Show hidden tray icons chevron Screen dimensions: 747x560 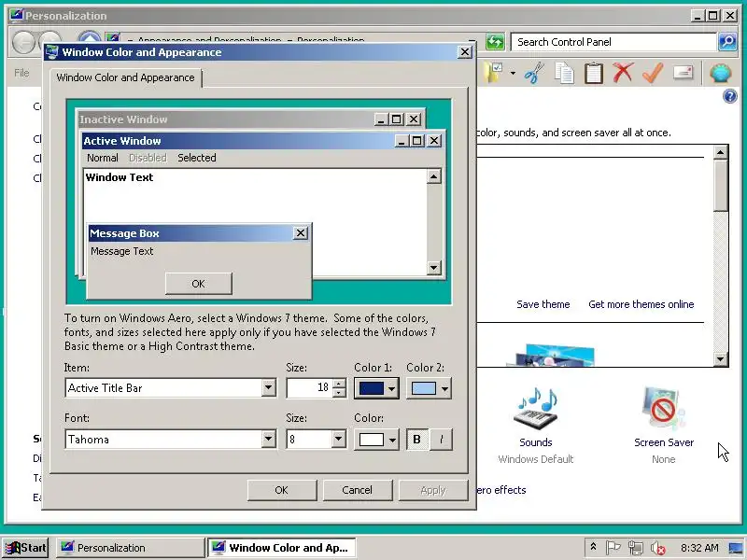tap(593, 547)
